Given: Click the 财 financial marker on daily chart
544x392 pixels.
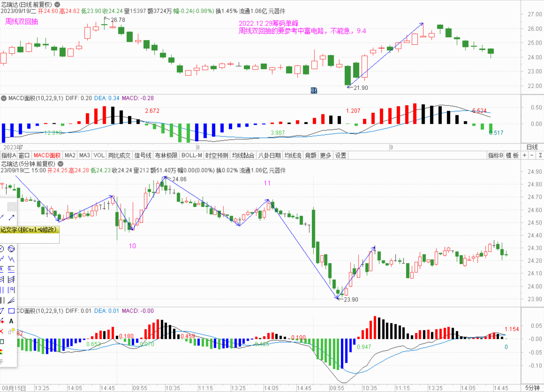Looking at the screenshot, I should [x=314, y=91].
